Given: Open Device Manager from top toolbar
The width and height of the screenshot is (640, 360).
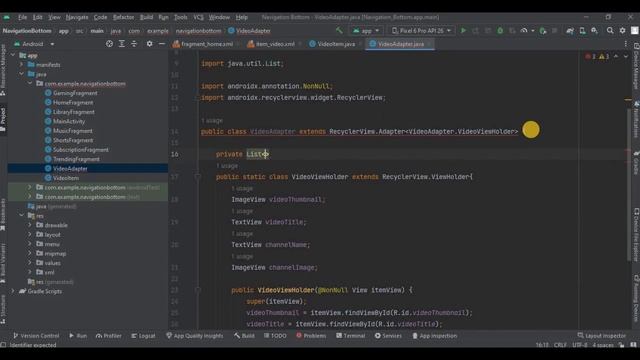Looking at the screenshot, I should pos(582,31).
